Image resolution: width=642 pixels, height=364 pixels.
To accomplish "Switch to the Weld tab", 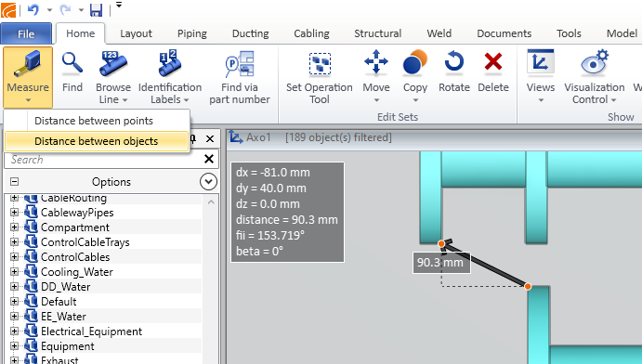I will click(439, 33).
